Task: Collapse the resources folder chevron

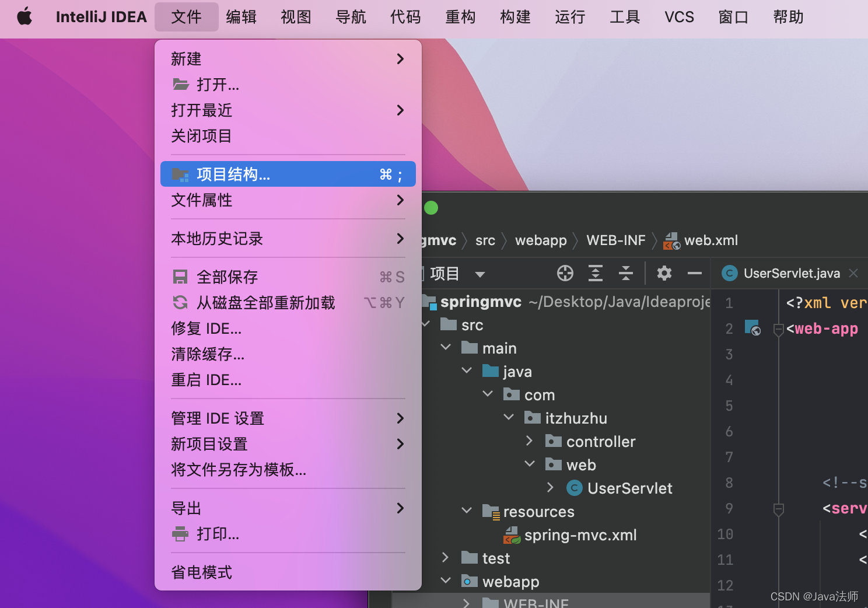Action: pyautogui.click(x=467, y=511)
